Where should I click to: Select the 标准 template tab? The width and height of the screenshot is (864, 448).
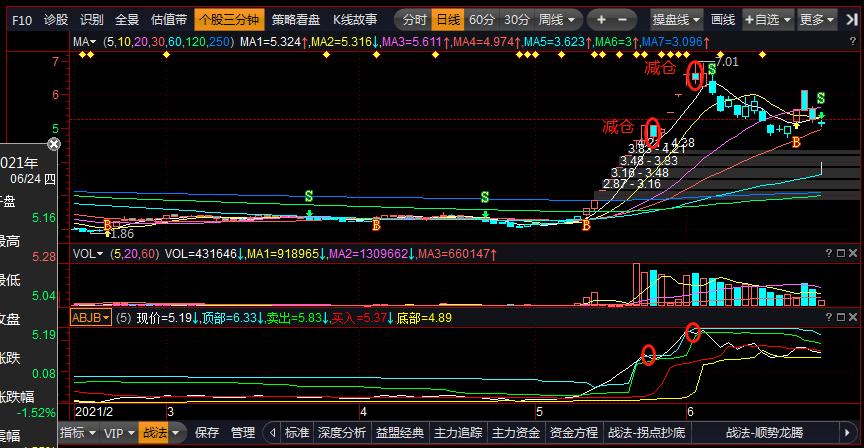pyautogui.click(x=296, y=433)
